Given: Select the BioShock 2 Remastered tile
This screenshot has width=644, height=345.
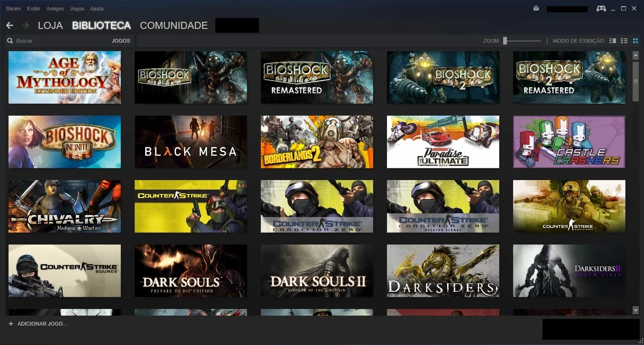Looking at the screenshot, I should [569, 77].
